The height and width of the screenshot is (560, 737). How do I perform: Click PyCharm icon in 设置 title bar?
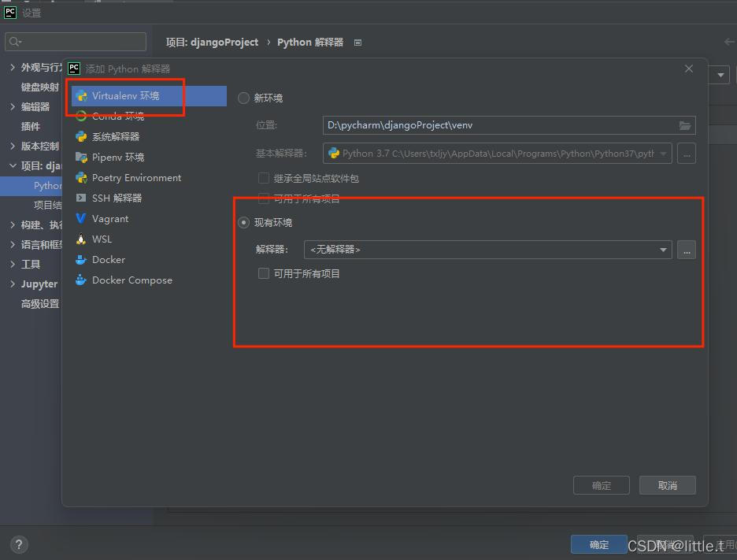click(x=10, y=13)
